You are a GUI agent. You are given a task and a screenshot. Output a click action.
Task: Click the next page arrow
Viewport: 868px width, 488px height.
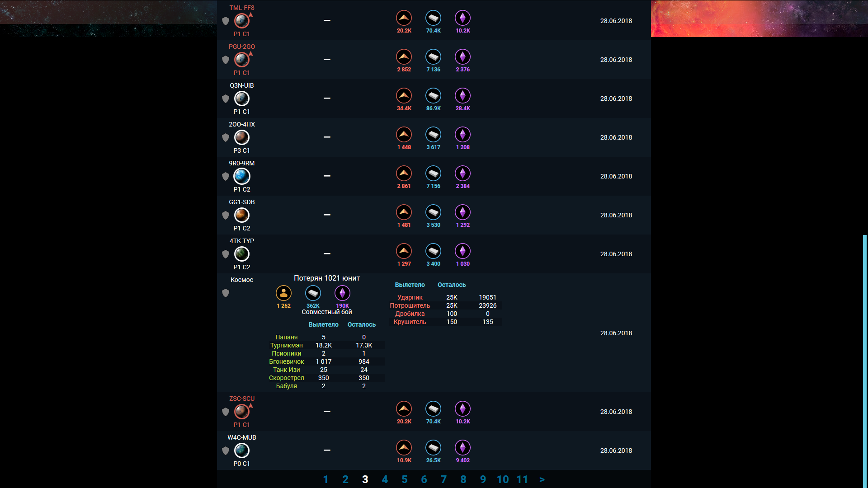click(542, 479)
